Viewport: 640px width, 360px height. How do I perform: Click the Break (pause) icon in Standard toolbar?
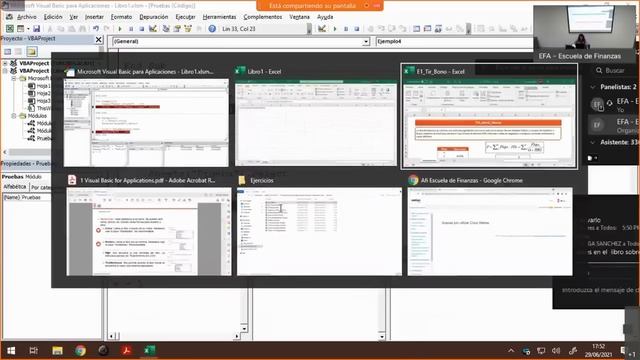[x=131, y=29]
